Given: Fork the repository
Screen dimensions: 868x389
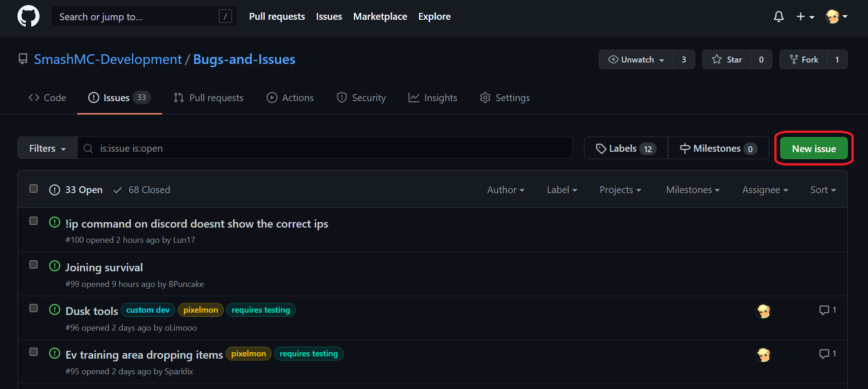Looking at the screenshot, I should click(803, 59).
